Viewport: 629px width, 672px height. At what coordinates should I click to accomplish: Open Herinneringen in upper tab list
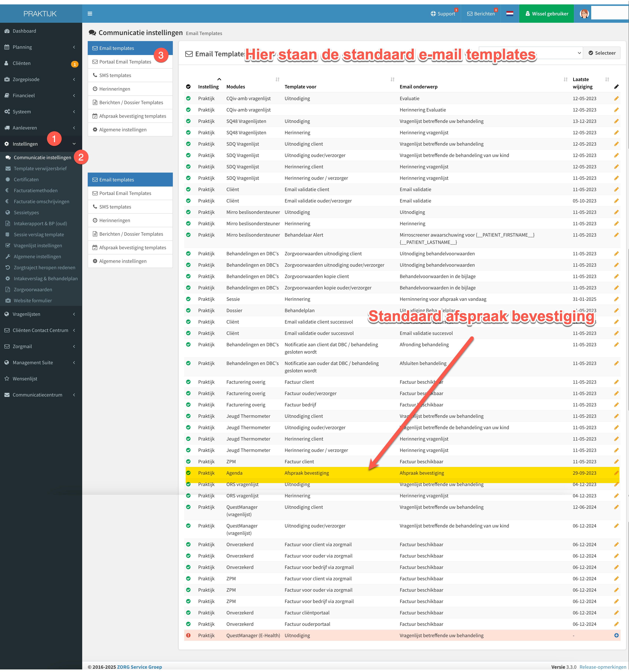click(130, 89)
